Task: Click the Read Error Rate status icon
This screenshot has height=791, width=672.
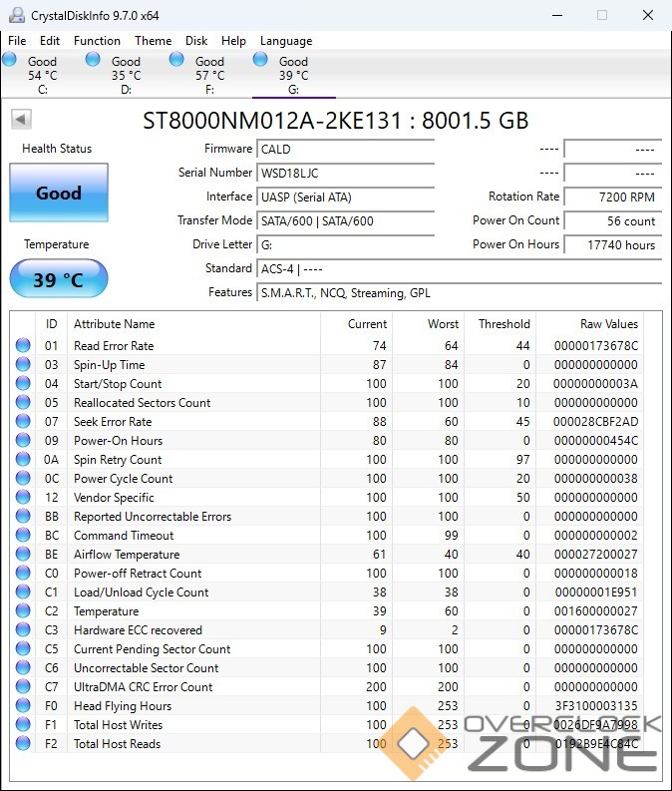Action: click(x=23, y=346)
